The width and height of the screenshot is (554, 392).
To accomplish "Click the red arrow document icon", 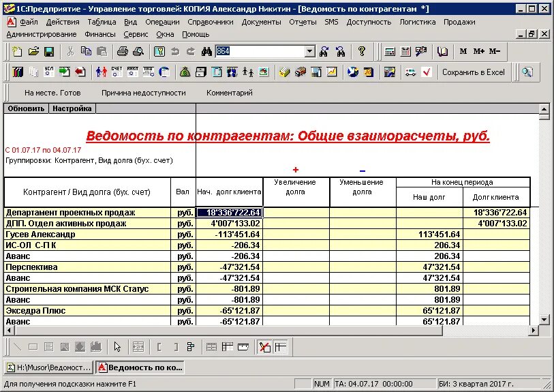I will click(x=80, y=72).
